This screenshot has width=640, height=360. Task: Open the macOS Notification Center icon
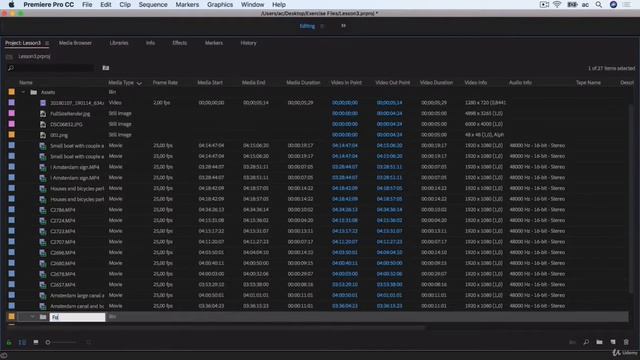pos(627,4)
